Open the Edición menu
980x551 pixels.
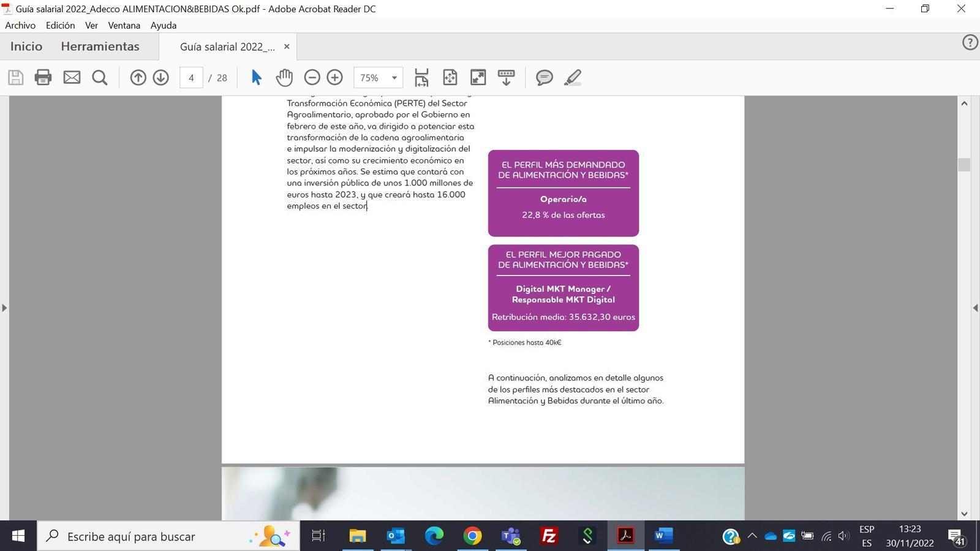click(60, 25)
